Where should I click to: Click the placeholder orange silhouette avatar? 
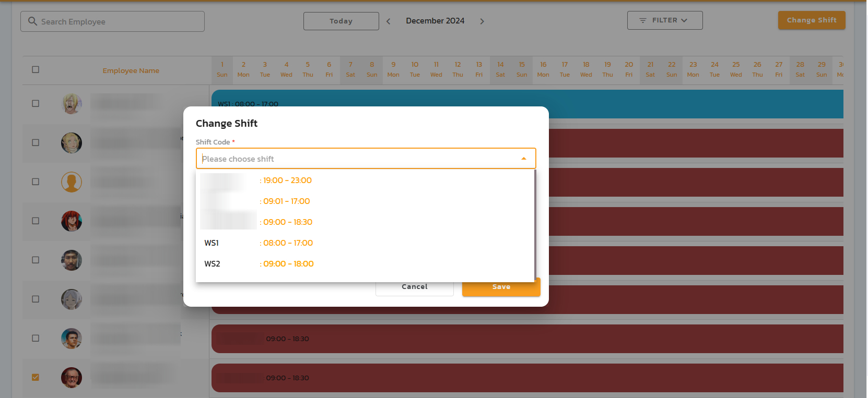72,182
